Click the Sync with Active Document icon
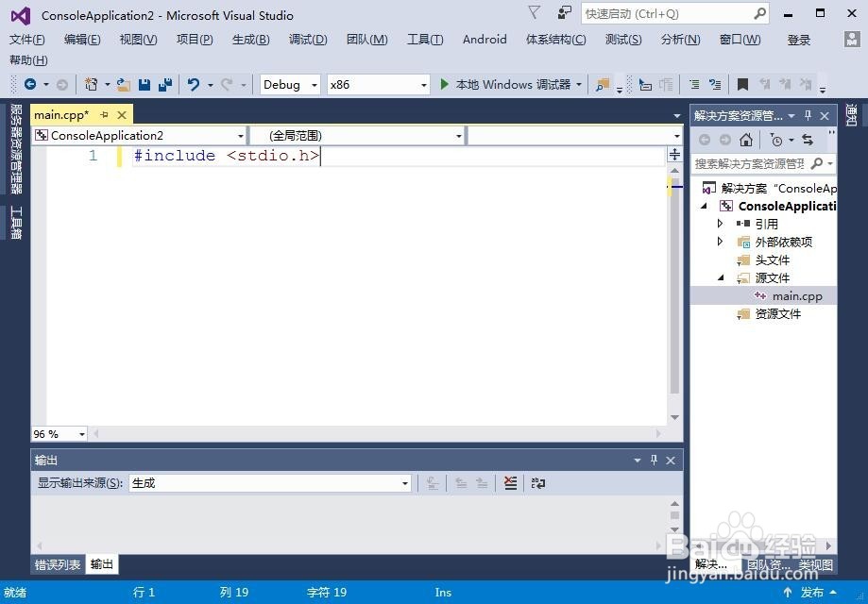The image size is (868, 604). 808,140
